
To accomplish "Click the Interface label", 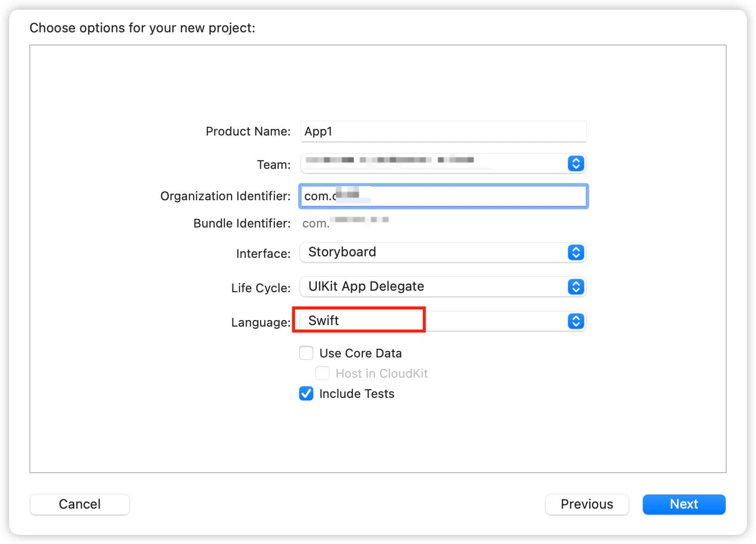I will [263, 253].
